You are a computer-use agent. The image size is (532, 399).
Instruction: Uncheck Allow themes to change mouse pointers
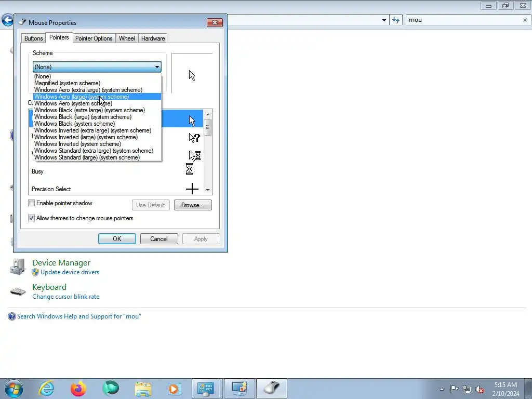point(32,218)
